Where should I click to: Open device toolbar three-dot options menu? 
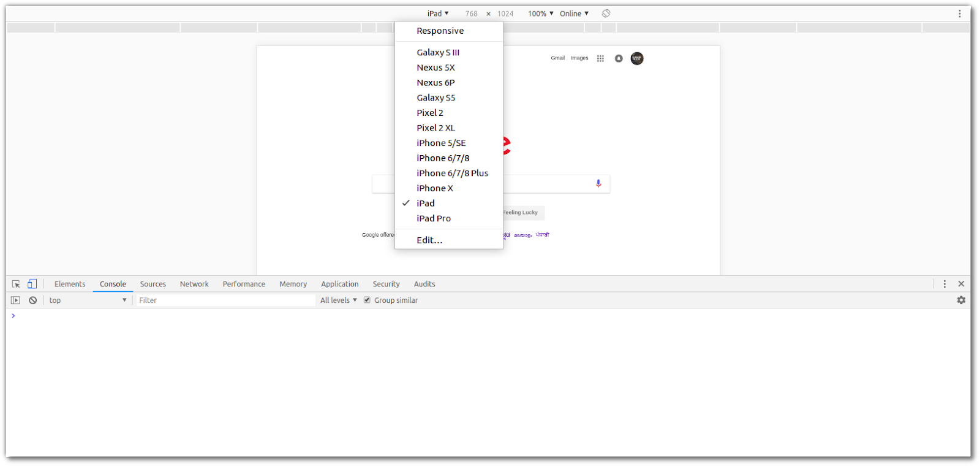pos(960,13)
